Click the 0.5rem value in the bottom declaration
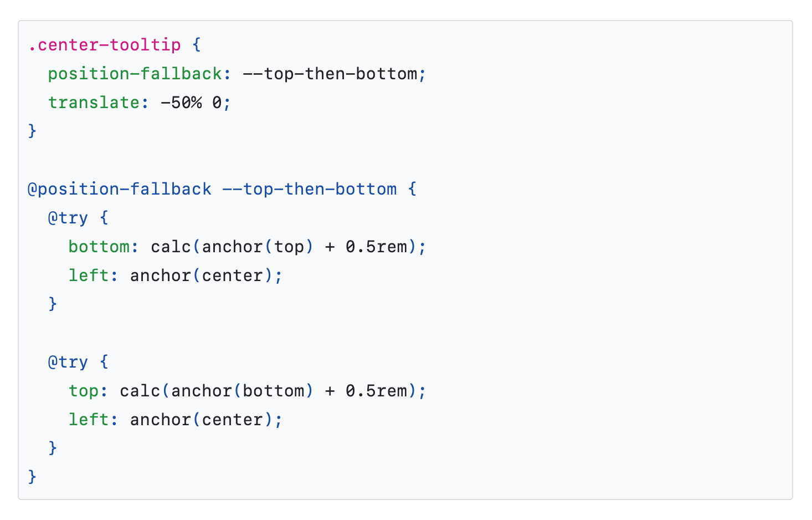Screen dimensions: 812x520 tap(376, 247)
